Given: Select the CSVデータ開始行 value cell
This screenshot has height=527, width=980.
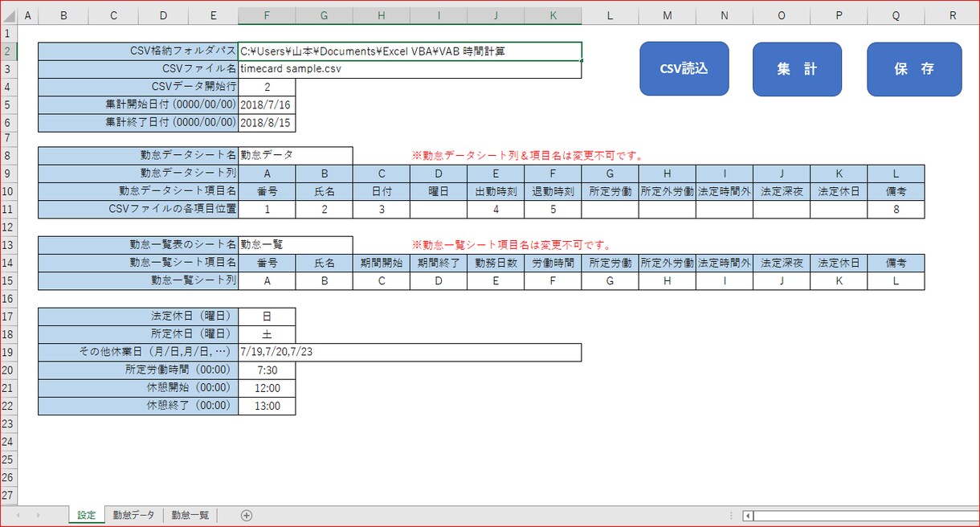Looking at the screenshot, I should click(x=267, y=87).
